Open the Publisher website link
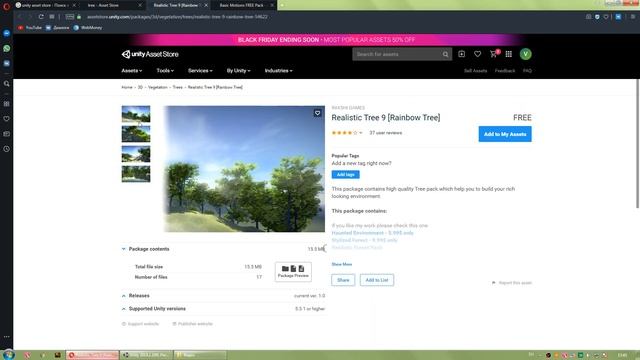 192,324
